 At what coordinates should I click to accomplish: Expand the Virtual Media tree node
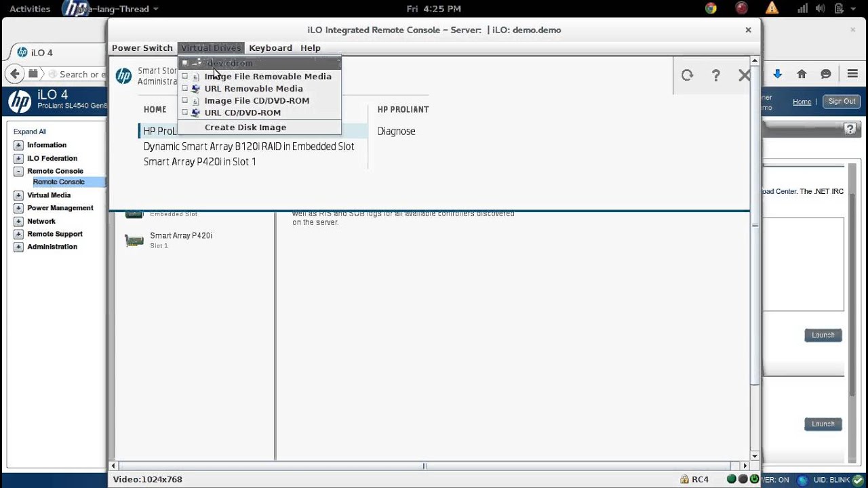point(18,195)
